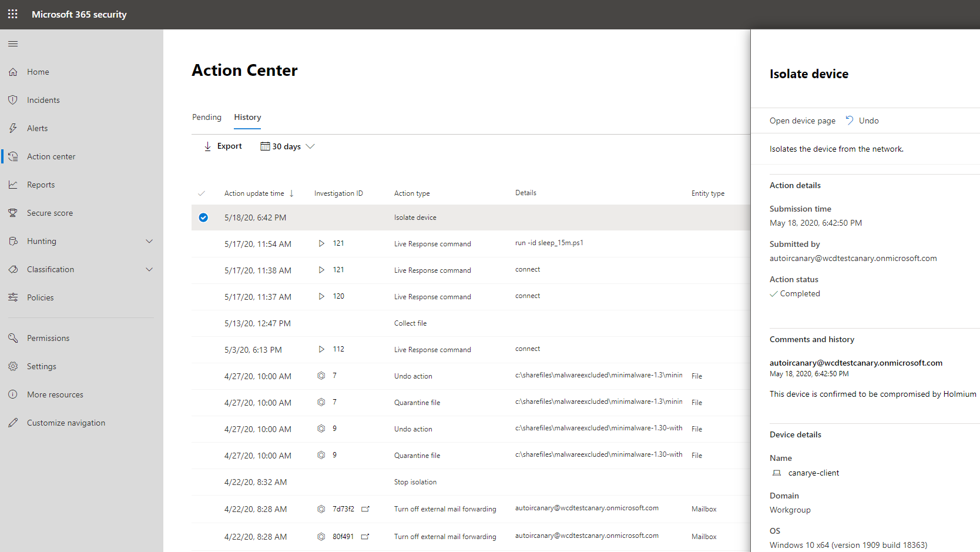Image resolution: width=980 pixels, height=552 pixels.
Task: Select the Alerts icon in the sidebar
Action: click(x=13, y=128)
